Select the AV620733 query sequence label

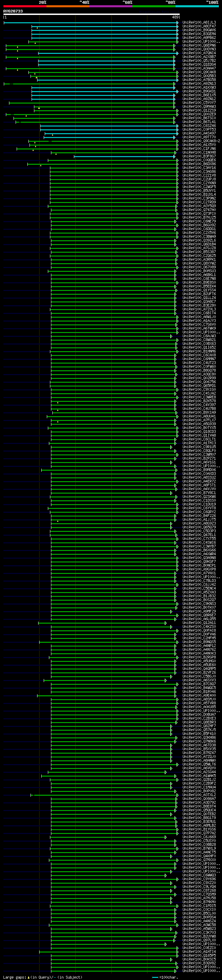(x=13, y=11)
